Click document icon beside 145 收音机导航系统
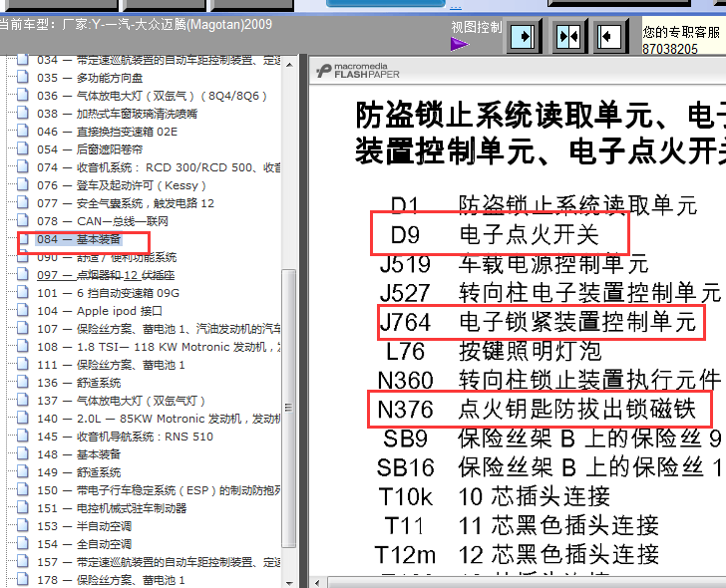The height and width of the screenshot is (588, 726). coord(22,436)
